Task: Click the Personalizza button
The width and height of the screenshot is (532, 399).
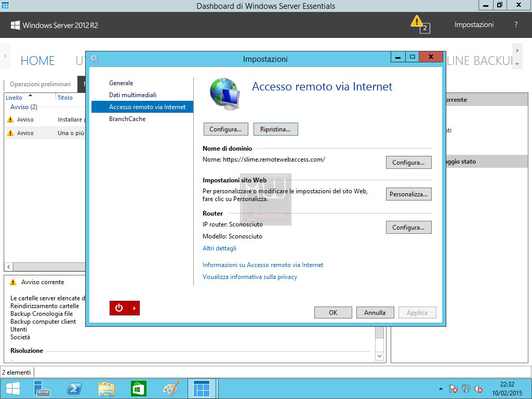Action: point(408,194)
